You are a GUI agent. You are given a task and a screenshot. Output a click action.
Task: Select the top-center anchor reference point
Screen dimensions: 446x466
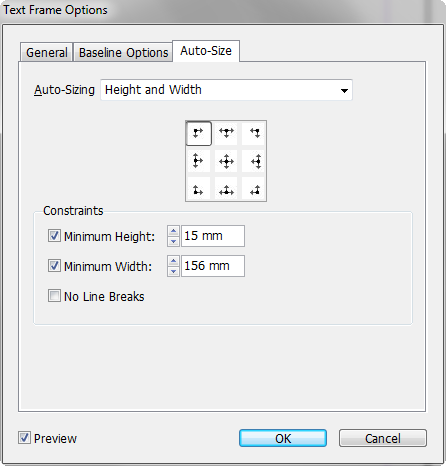226,133
